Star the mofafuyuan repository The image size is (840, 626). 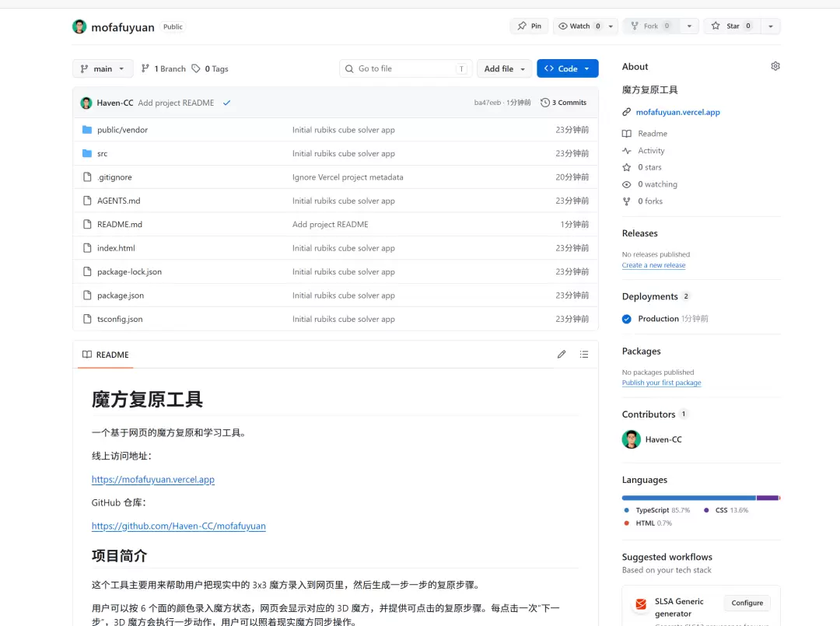tap(732, 26)
